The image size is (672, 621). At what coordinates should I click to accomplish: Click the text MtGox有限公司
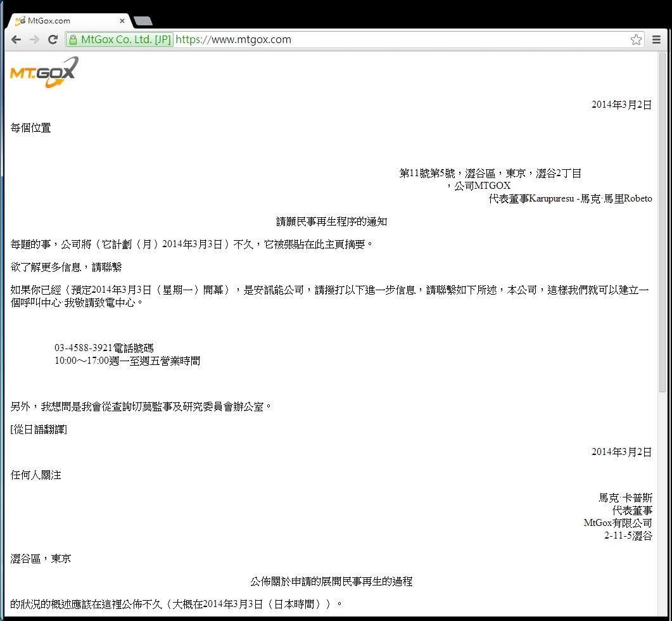[618, 523]
